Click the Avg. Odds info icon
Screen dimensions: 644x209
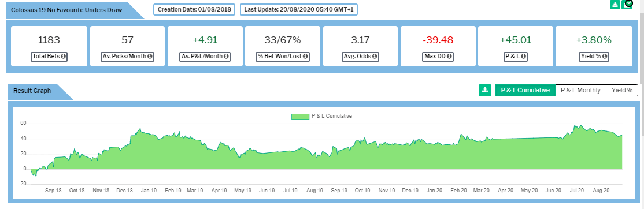tap(375, 57)
